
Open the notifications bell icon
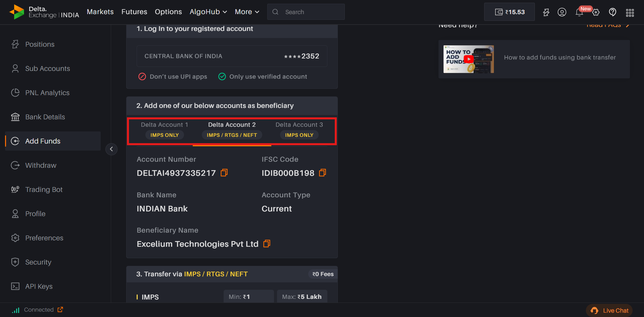579,12
